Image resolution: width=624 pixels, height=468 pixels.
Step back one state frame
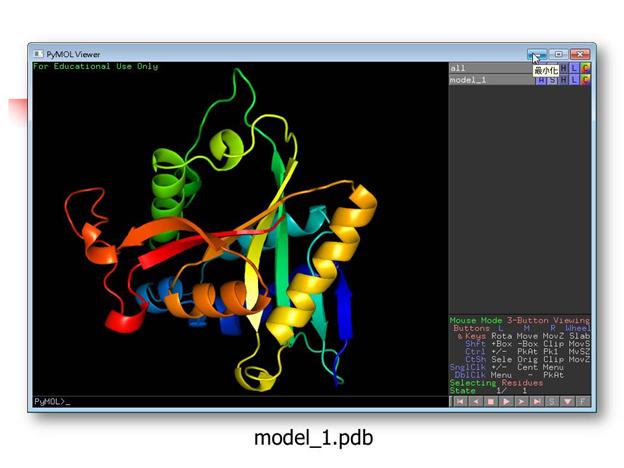click(x=476, y=402)
